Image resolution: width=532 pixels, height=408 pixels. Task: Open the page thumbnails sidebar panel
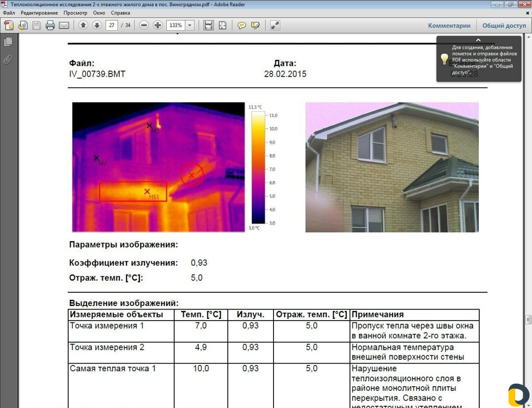(8, 42)
